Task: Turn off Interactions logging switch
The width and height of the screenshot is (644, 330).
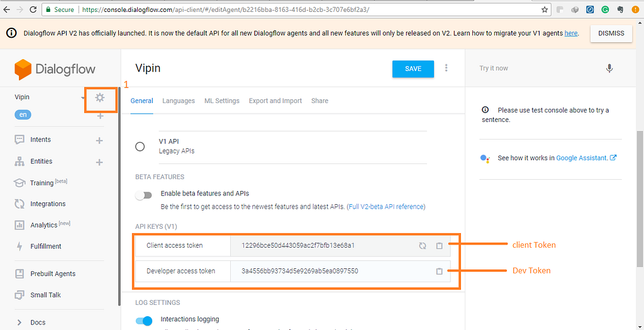Action: (x=144, y=321)
